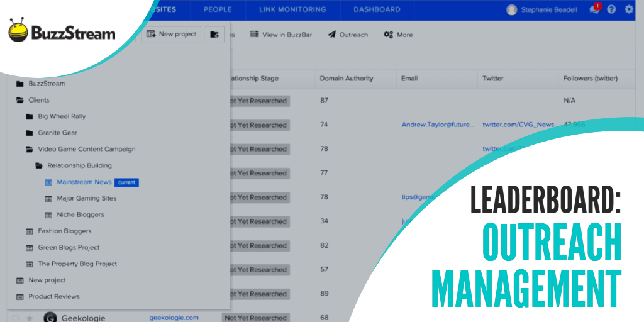The image size is (644, 322).
Task: Click the Domain Authority value 57
Action: pos(324,269)
